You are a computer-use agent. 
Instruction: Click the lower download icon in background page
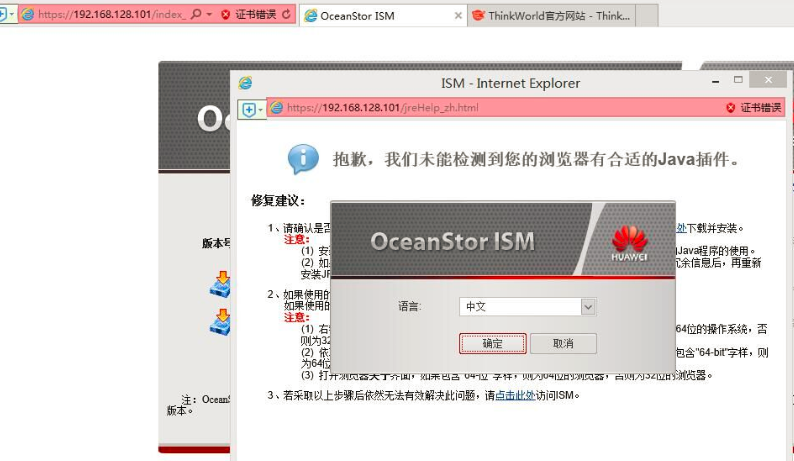point(220,322)
